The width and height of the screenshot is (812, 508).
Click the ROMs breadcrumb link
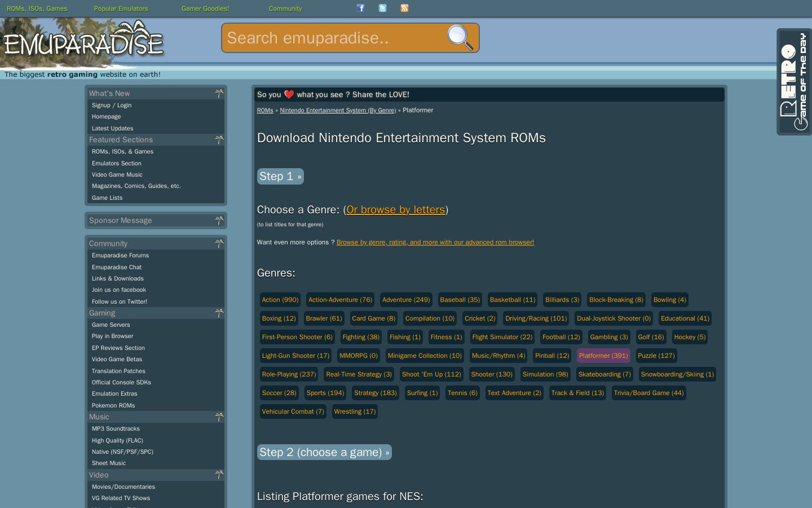[265, 110]
